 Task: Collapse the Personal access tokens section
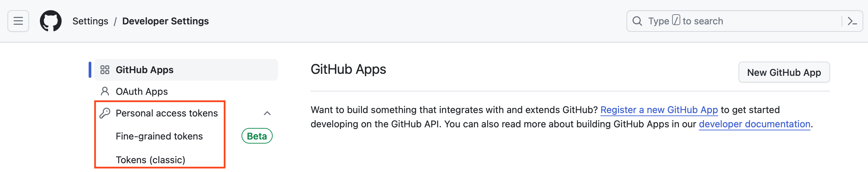267,113
